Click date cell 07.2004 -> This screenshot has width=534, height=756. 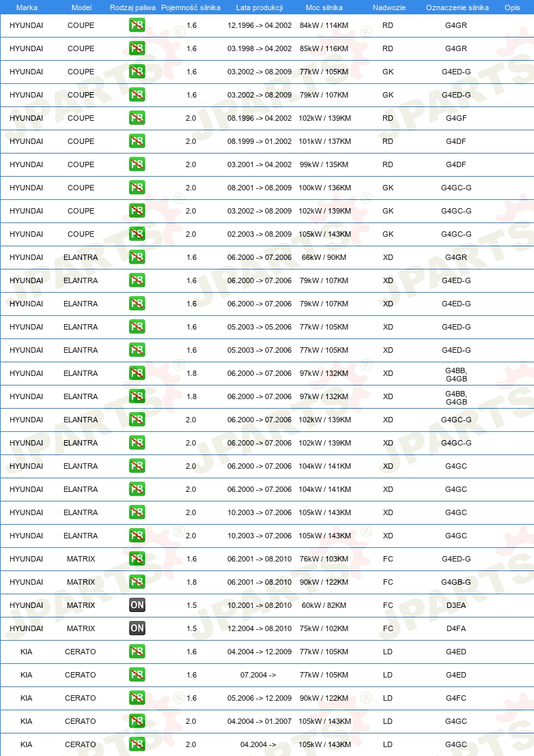pyautogui.click(x=258, y=675)
